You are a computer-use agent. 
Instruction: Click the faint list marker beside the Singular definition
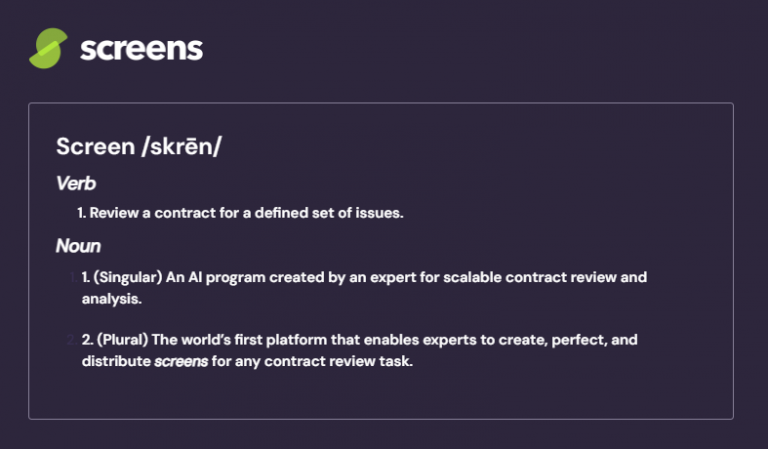pyautogui.click(x=72, y=276)
